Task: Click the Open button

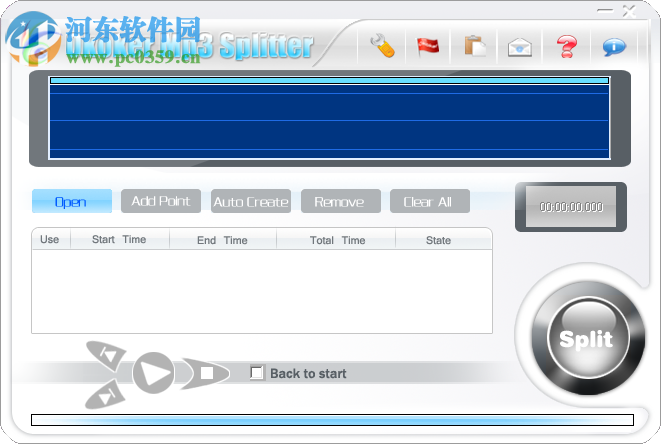Action: point(72,201)
